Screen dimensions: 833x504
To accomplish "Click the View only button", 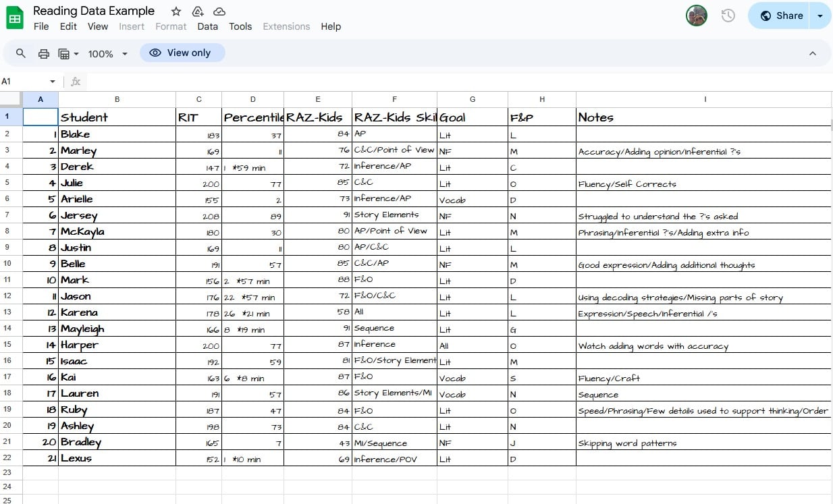I will 182,53.
